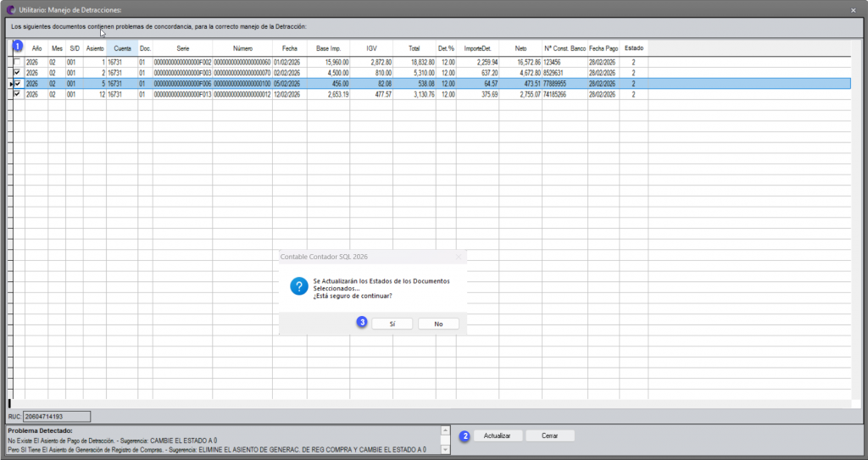Click the Serie cell ending in F013
Screen dimensions: 868x460
[183, 95]
